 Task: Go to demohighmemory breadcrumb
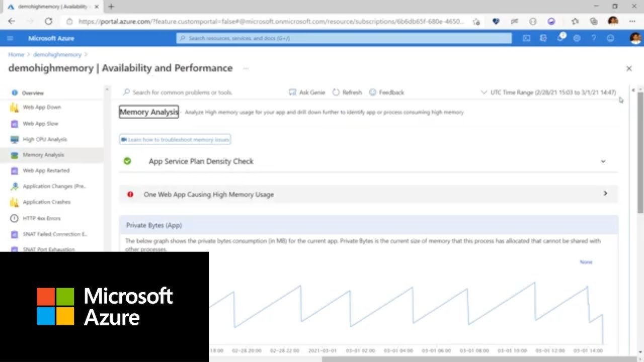pos(57,54)
